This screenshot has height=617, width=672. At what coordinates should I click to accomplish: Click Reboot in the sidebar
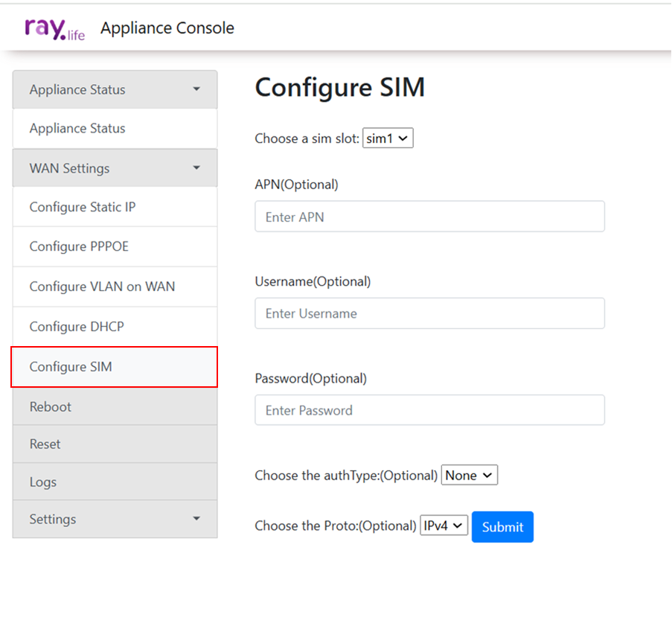[51, 407]
